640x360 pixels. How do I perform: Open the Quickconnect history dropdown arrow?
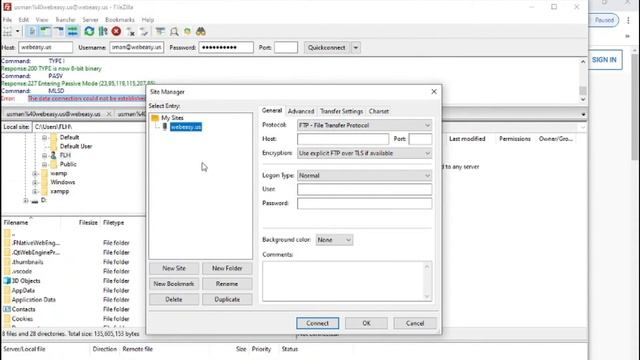coord(356,48)
